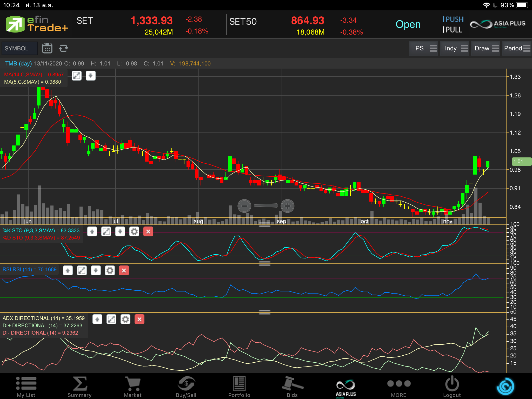
Task: Tap the SYMBOL input field
Action: [19, 48]
